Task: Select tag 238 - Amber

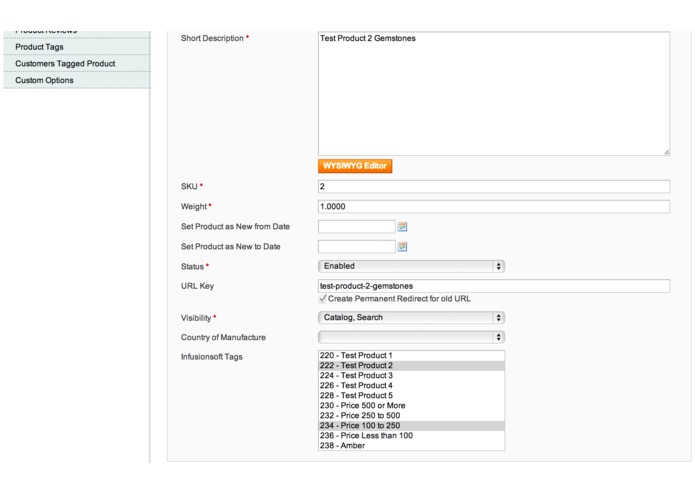Action: [411, 445]
